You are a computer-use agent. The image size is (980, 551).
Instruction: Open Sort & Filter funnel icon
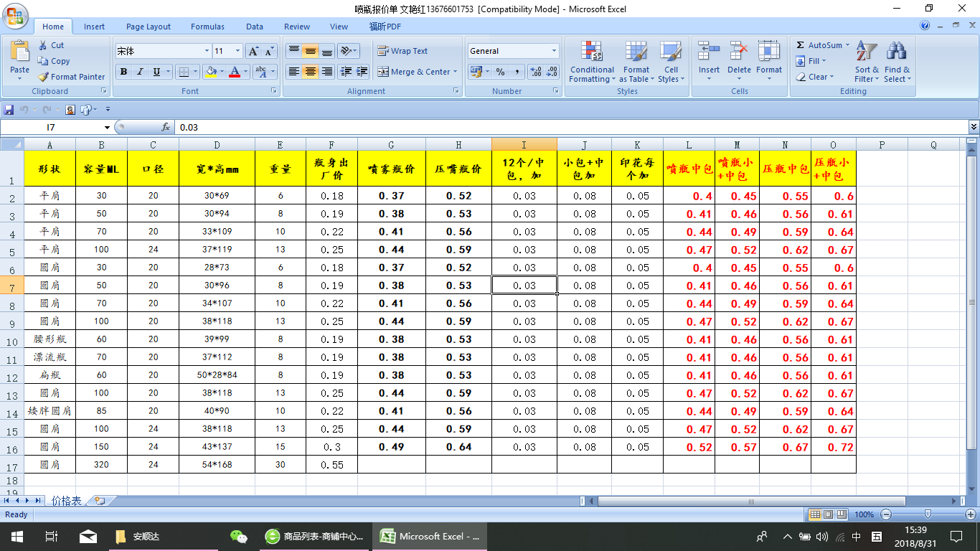[867, 52]
